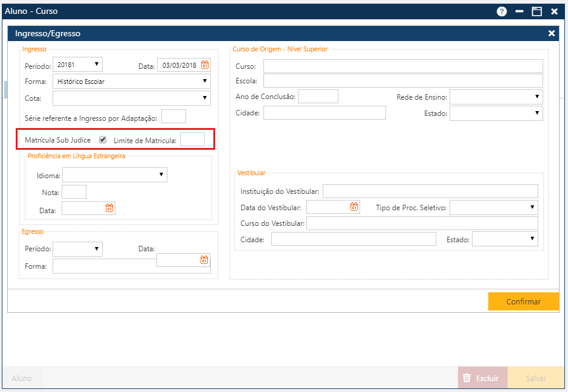Select the Idioma dropdown
The image size is (568, 392).
pos(114,175)
